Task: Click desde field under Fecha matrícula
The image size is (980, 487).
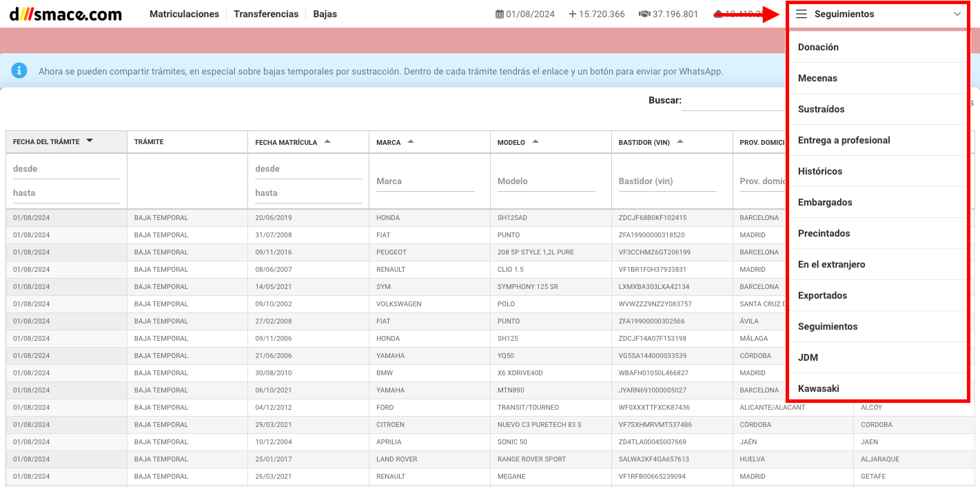Action: (308, 169)
